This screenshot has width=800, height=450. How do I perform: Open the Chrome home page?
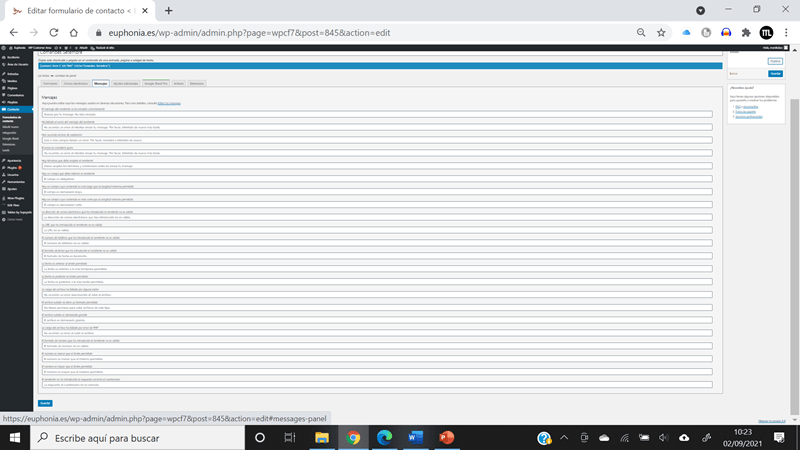click(73, 33)
